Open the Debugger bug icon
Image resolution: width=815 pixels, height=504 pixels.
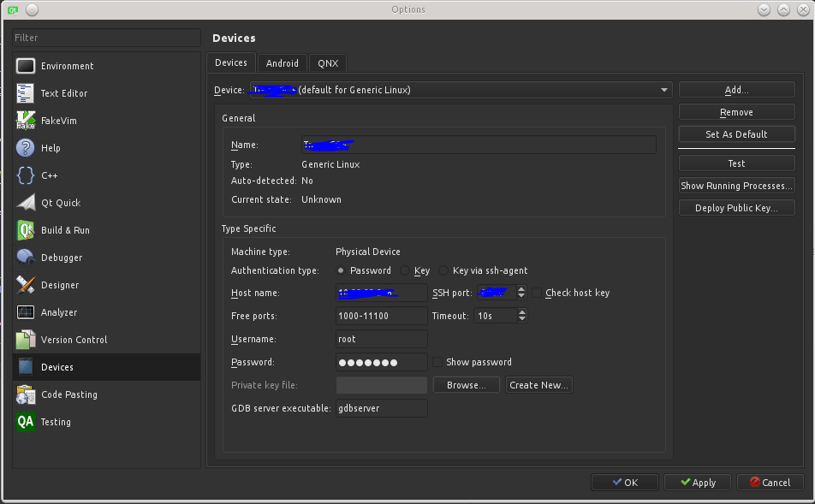coord(26,258)
